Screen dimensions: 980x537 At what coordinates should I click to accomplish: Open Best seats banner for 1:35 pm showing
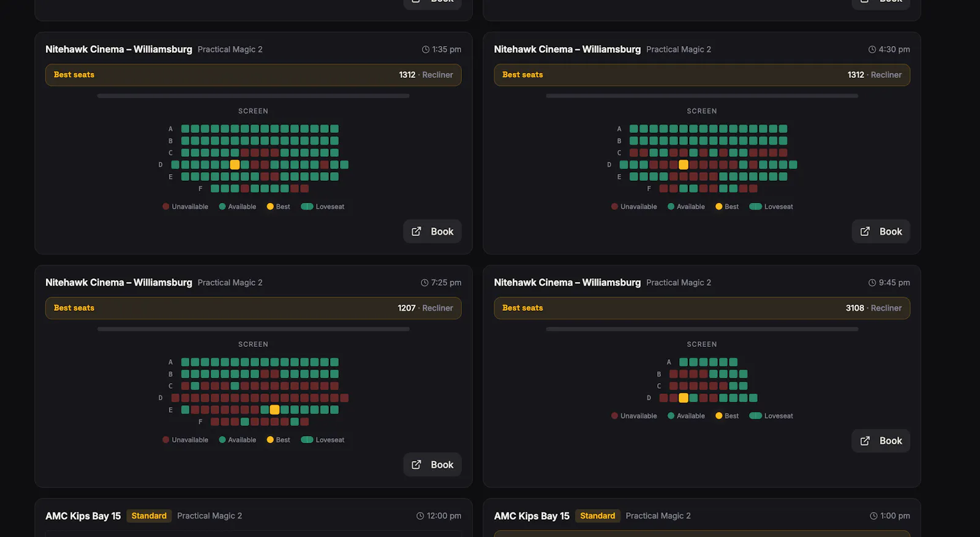click(x=254, y=75)
